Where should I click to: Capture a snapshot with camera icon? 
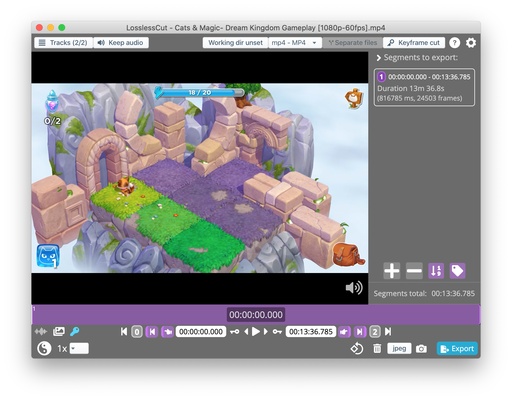click(421, 349)
